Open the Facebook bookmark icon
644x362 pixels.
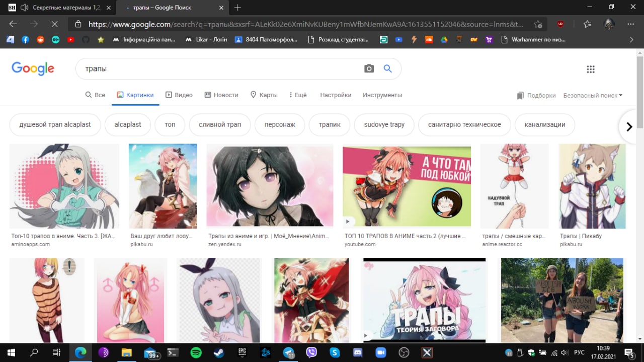click(25, 39)
